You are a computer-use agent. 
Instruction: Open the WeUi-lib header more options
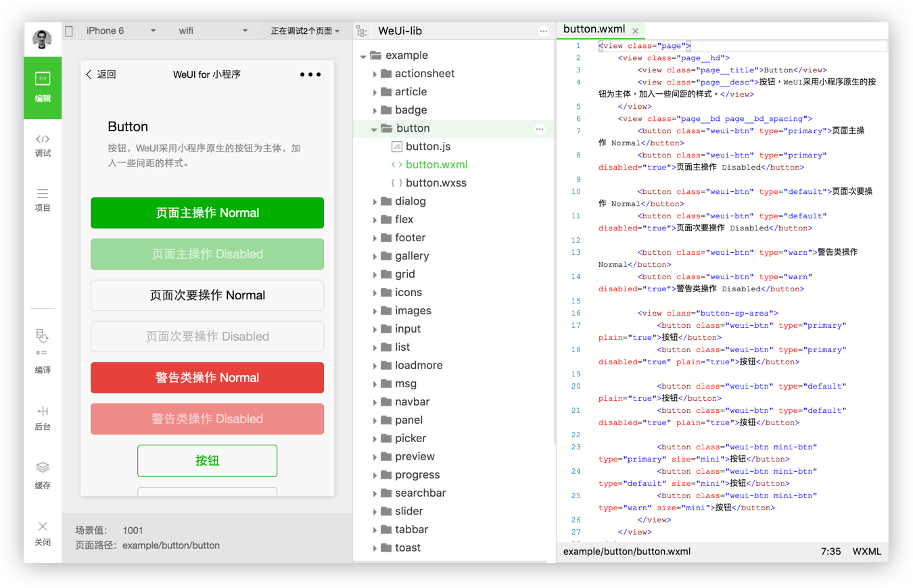[544, 31]
